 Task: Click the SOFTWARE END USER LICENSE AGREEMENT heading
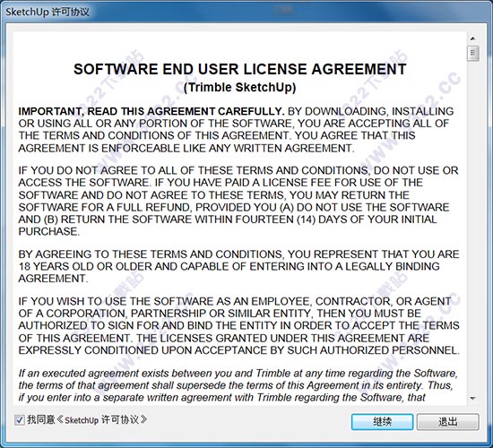pos(240,69)
